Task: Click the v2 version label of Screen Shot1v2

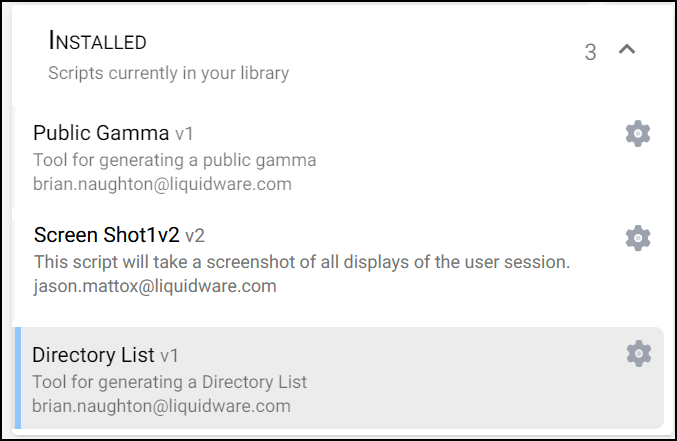Action: (x=195, y=236)
